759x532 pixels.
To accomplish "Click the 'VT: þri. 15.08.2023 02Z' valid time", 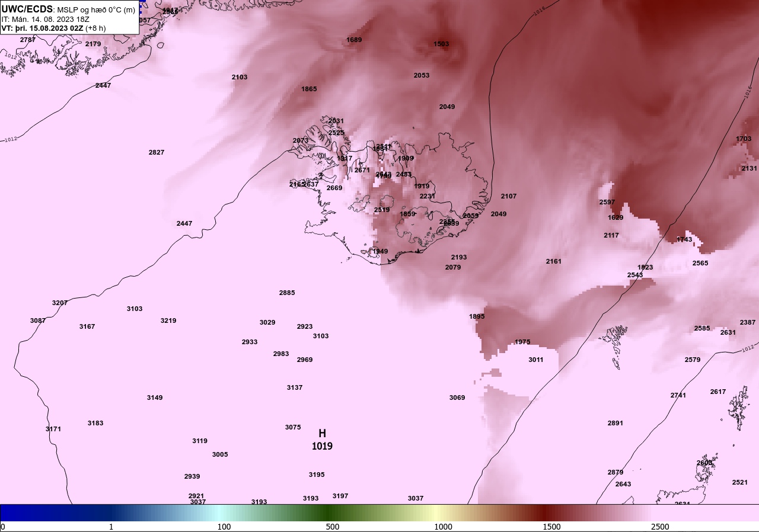I will 42,28.
